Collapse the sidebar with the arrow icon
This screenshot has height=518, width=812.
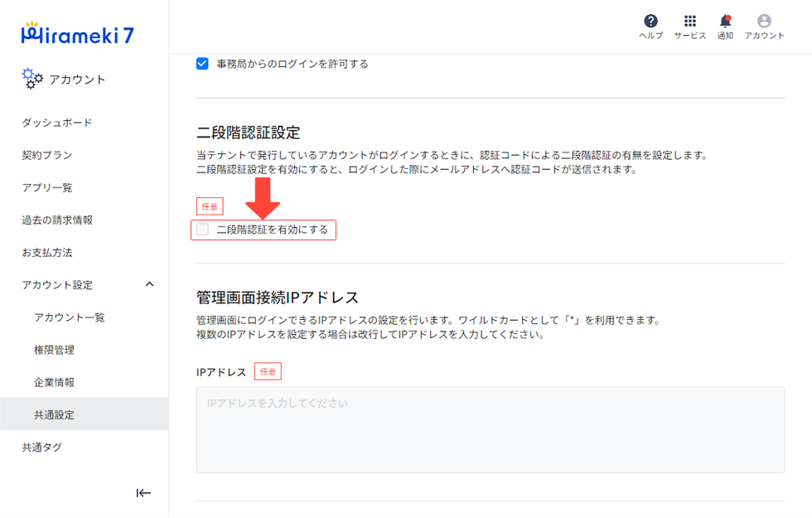[143, 492]
